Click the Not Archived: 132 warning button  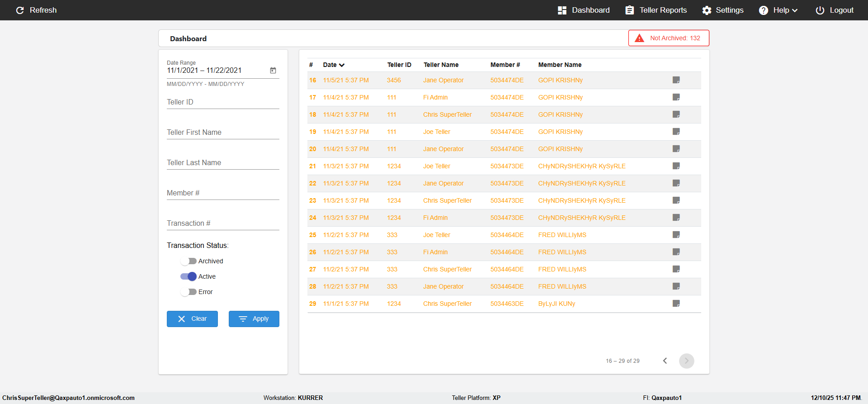tap(669, 38)
